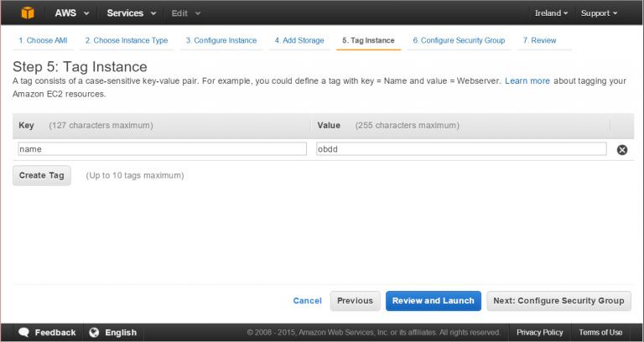Click the AWS orange cube logo

coord(28,13)
